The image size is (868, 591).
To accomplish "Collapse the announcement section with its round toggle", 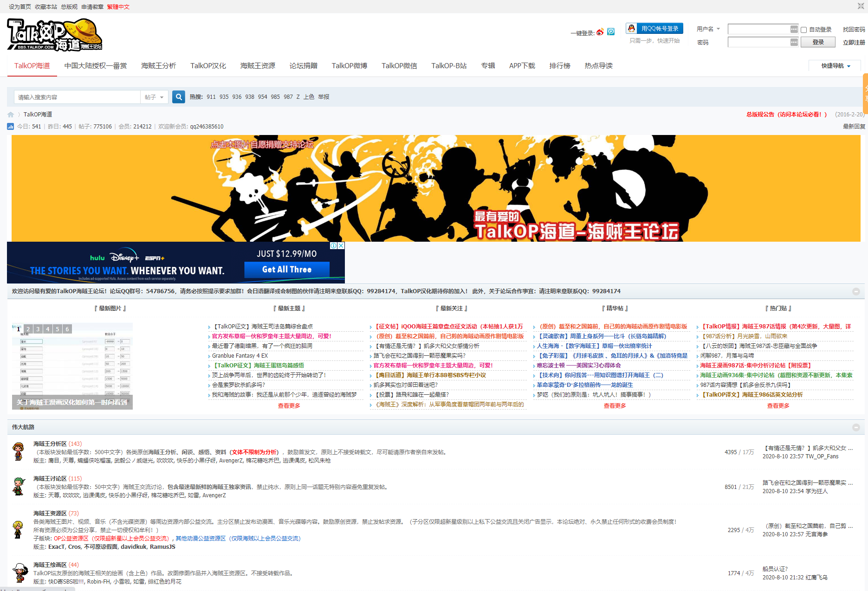I will pyautogui.click(x=856, y=291).
